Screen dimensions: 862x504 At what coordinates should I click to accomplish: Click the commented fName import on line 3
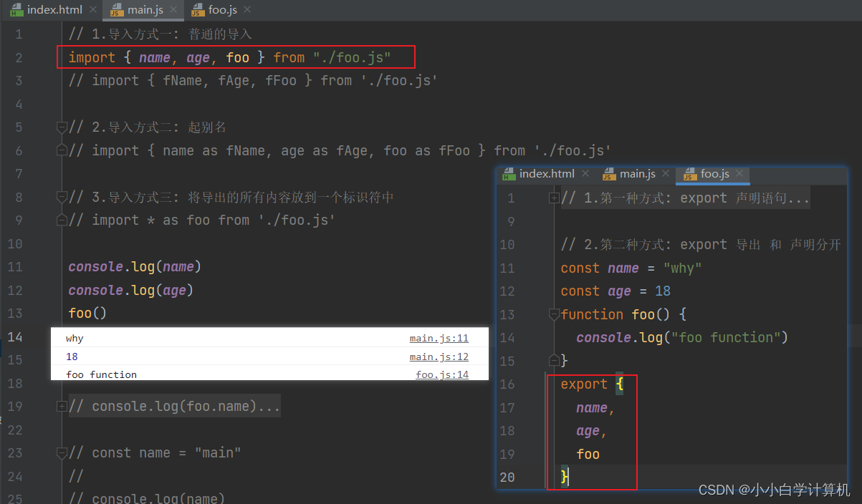pyautogui.click(x=253, y=80)
